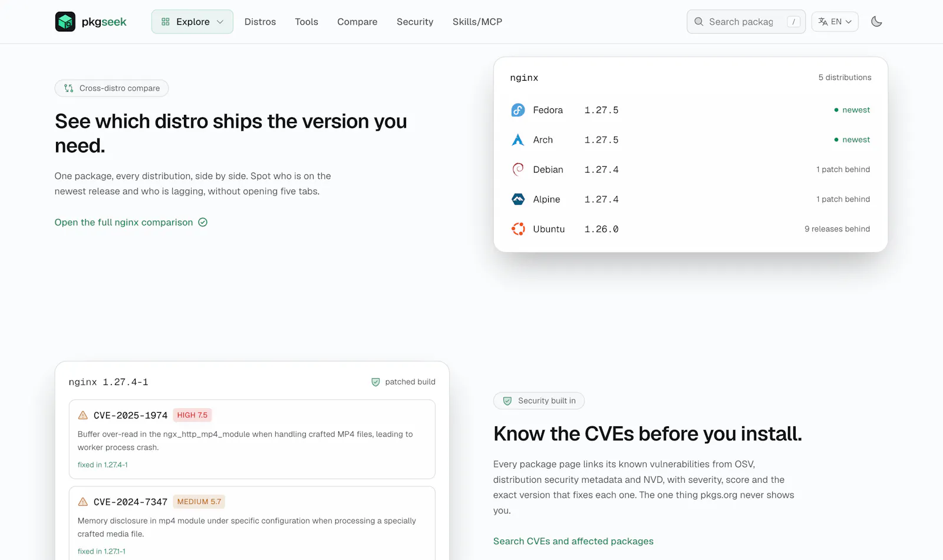Navigate to Skills/MCP
Screen dimensions: 943x560
click(477, 22)
